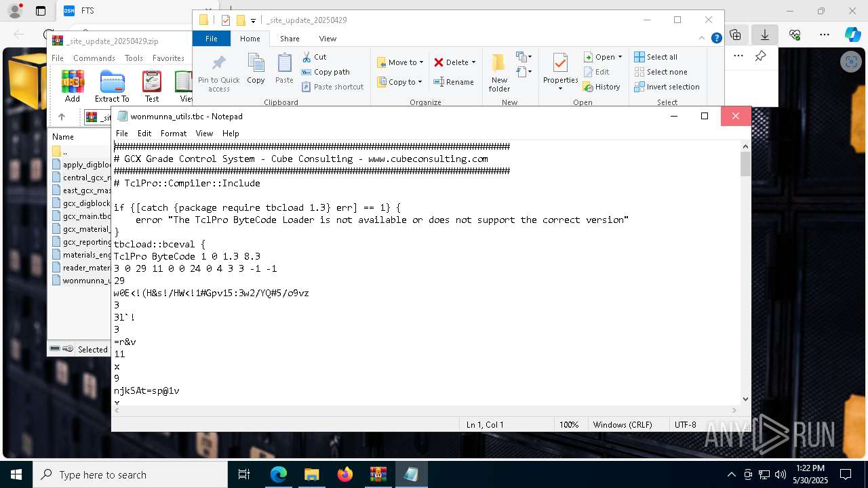This screenshot has width=868, height=488.
Task: Open Notepad File menu
Action: tap(122, 134)
